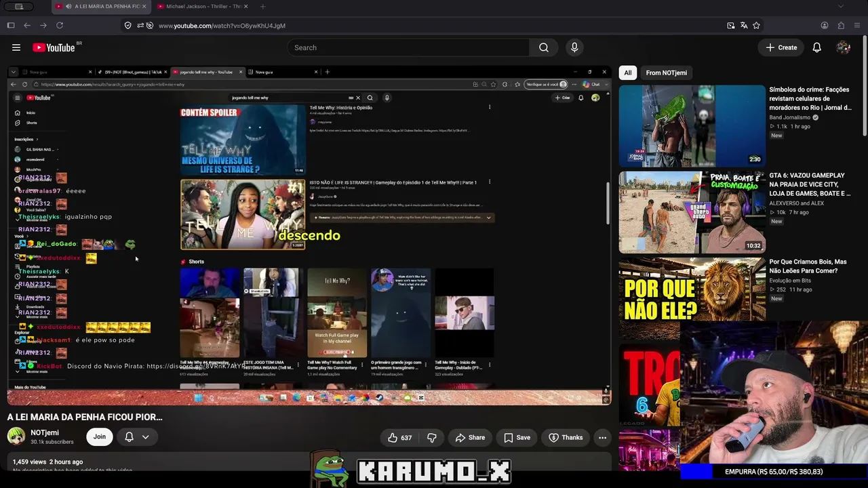Open the YouTube notifications bell in the header

[817, 47]
